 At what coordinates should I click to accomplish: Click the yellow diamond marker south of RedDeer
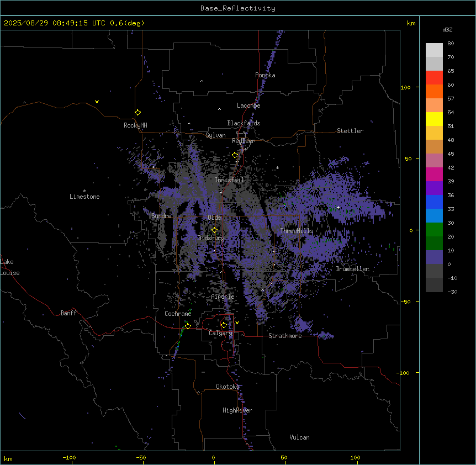(235, 155)
